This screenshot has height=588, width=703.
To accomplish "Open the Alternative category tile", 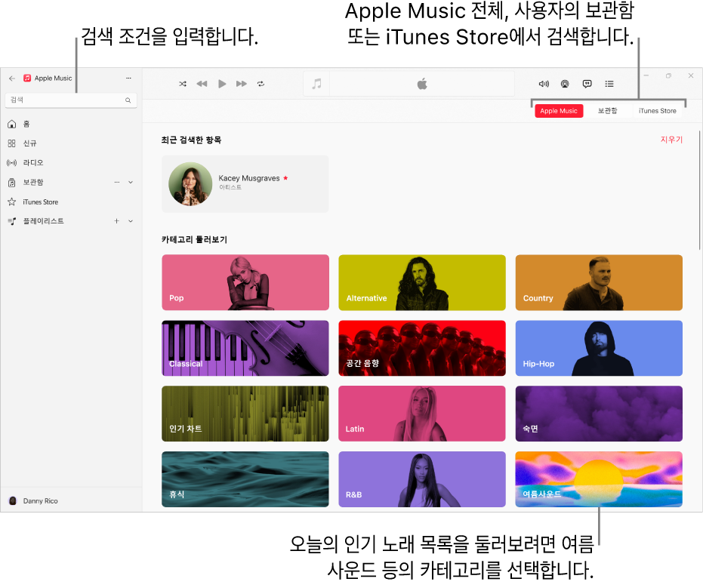I will click(422, 283).
